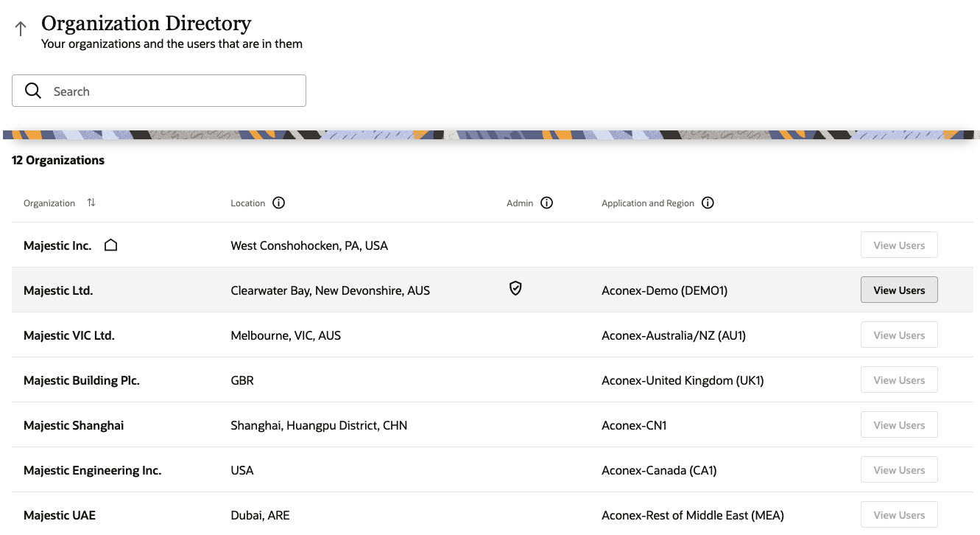The width and height of the screenshot is (980, 535).
Task: View users for Majestic Engineering Inc.
Action: point(898,470)
